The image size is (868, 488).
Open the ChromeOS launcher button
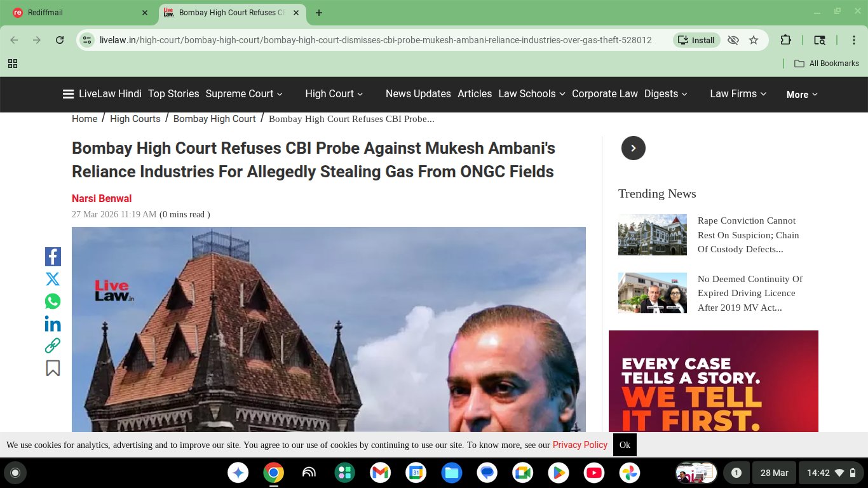point(15,473)
